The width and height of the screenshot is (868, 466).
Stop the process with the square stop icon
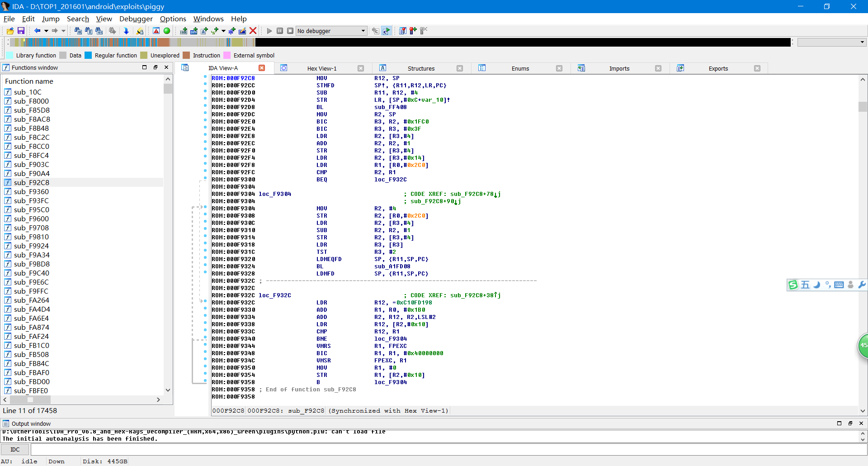pyautogui.click(x=291, y=31)
